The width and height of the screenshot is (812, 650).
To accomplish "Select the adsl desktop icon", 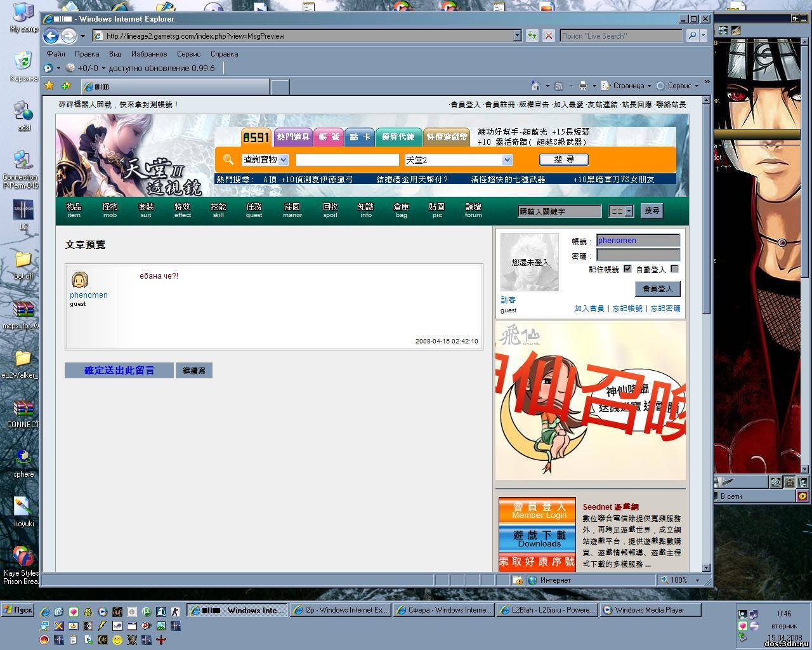I will (x=23, y=116).
